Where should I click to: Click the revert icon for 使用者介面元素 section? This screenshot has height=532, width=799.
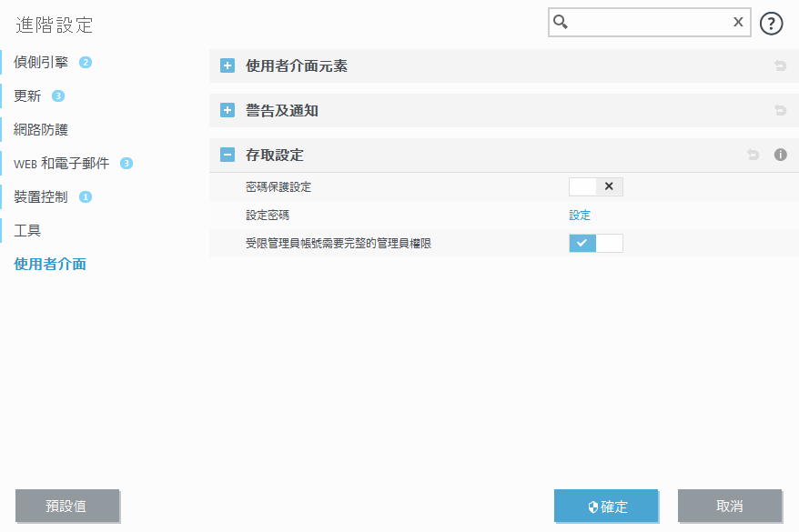click(779, 65)
